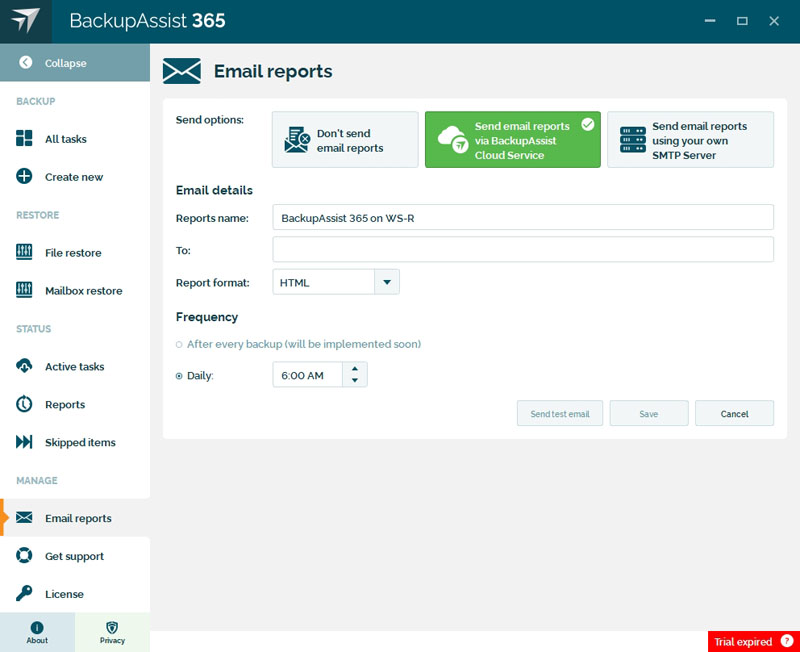Select After every backup radio button
Screen dimensions: 800x652
(179, 345)
